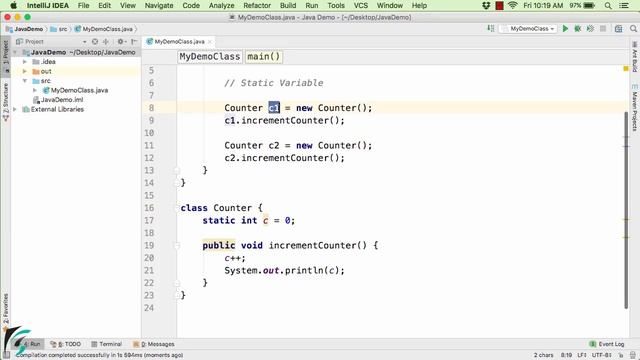
Task: Start debugging with the bug icon
Action: [578, 29]
